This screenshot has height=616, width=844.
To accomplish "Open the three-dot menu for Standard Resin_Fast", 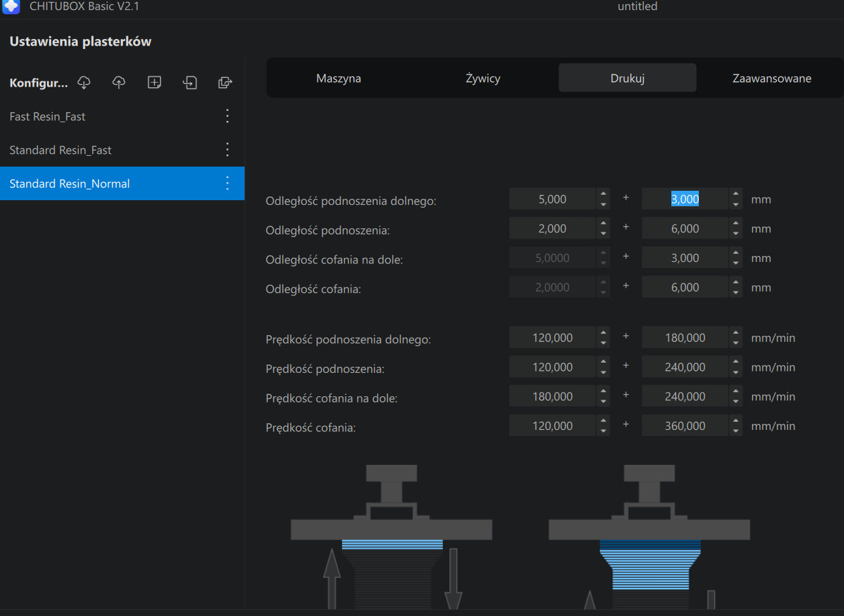I will tap(227, 150).
